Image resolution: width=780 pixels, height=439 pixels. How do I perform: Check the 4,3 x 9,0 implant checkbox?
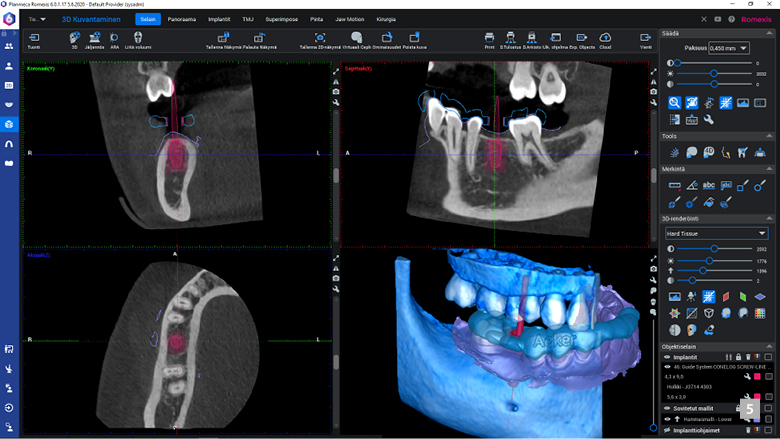pos(769,377)
